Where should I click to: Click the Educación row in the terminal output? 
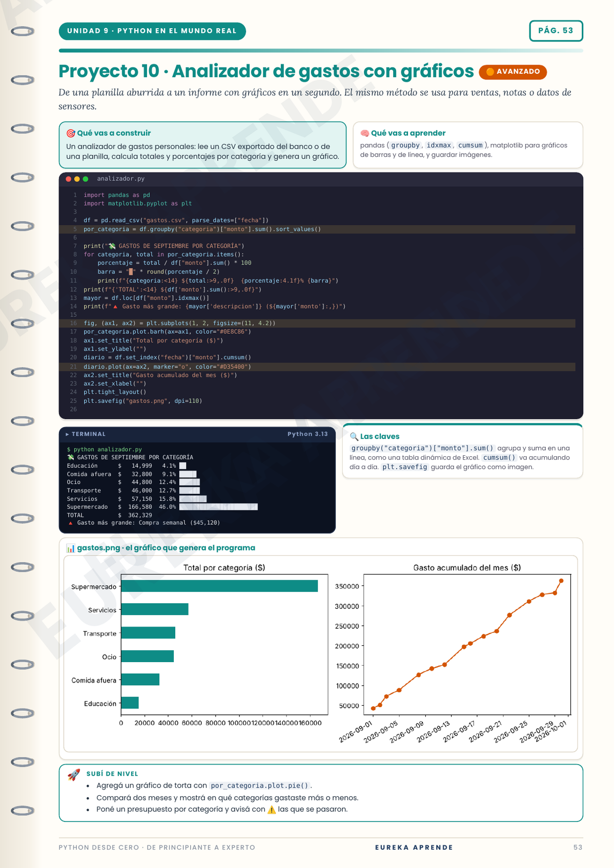(127, 466)
